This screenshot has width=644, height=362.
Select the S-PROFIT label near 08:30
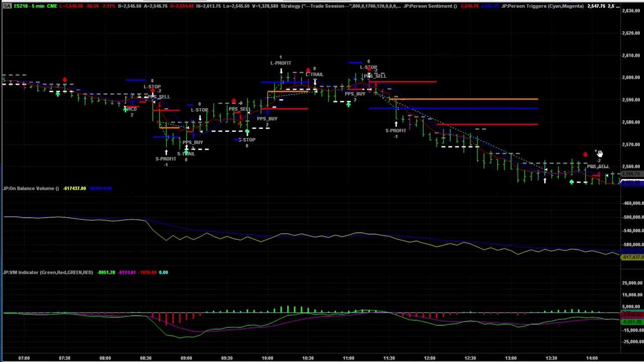166,159
